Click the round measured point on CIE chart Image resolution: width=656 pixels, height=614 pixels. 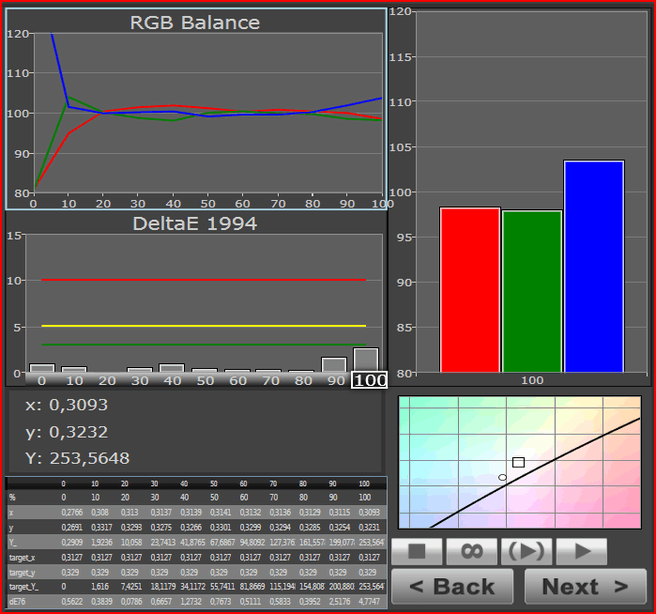pos(502,477)
